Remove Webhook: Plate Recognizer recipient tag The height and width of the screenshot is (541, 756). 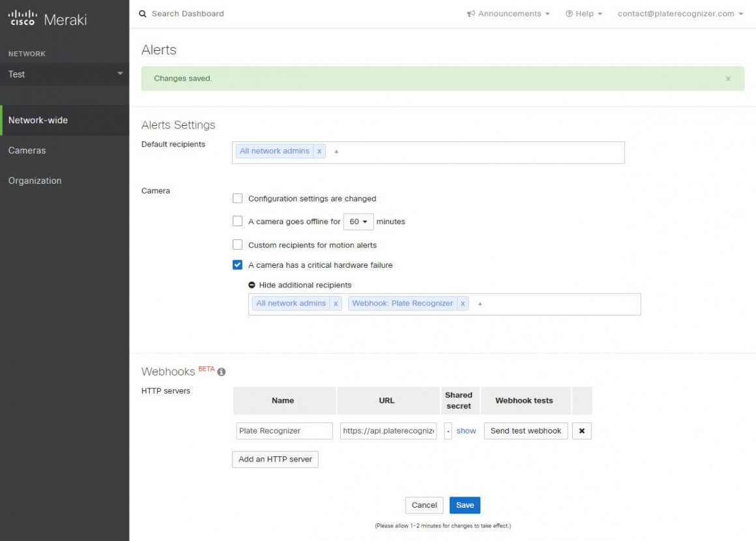coord(462,303)
